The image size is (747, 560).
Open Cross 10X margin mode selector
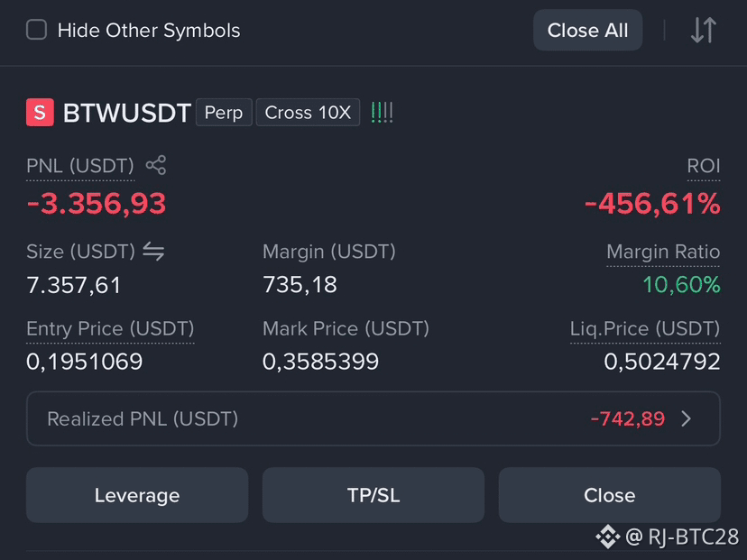tap(308, 113)
